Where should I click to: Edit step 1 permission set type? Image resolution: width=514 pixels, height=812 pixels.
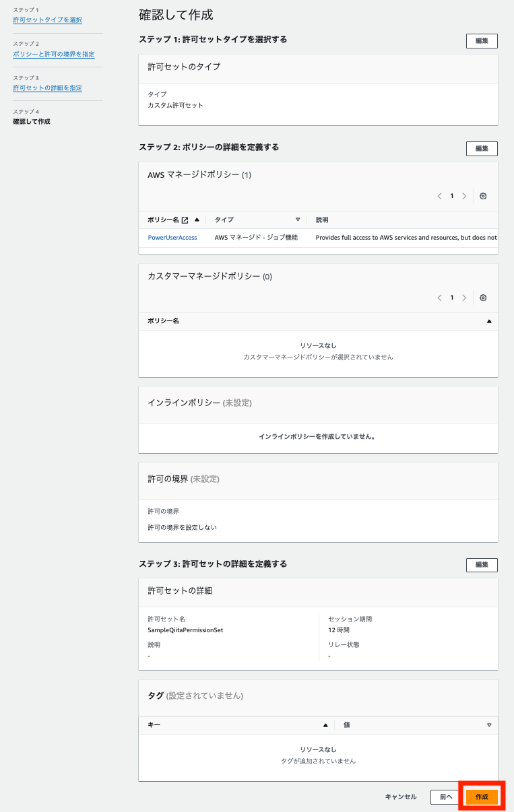tap(482, 40)
